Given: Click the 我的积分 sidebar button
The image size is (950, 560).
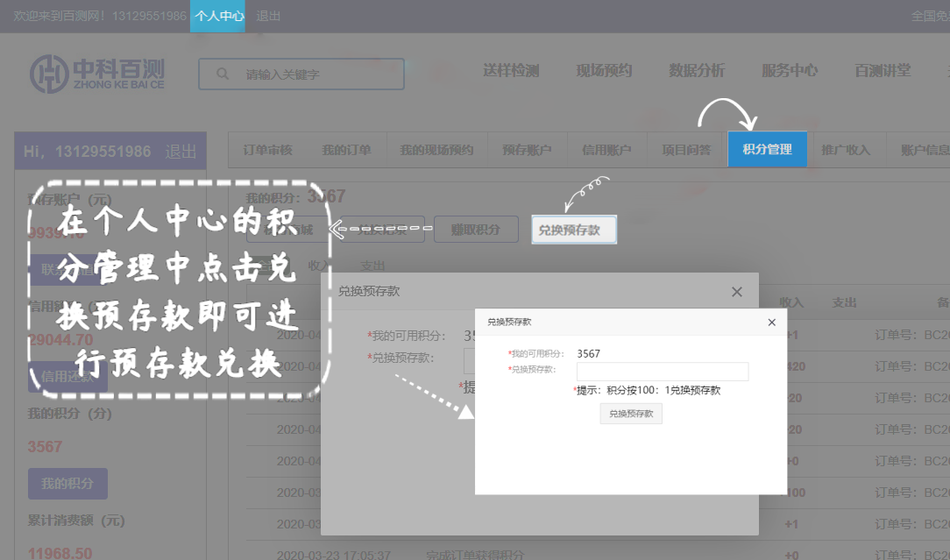Looking at the screenshot, I should pyautogui.click(x=67, y=484).
